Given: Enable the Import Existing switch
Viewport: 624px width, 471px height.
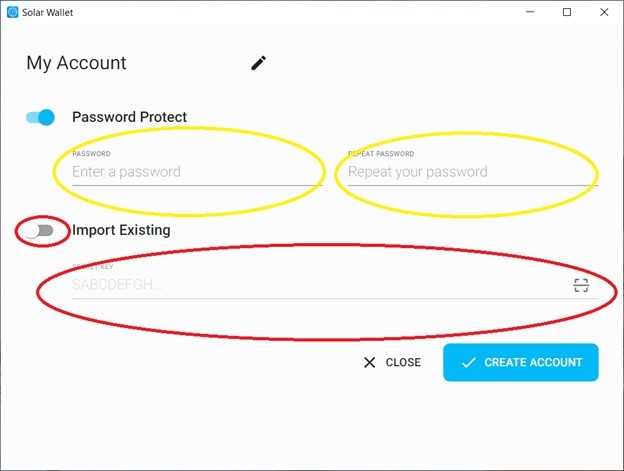Looking at the screenshot, I should [x=40, y=230].
